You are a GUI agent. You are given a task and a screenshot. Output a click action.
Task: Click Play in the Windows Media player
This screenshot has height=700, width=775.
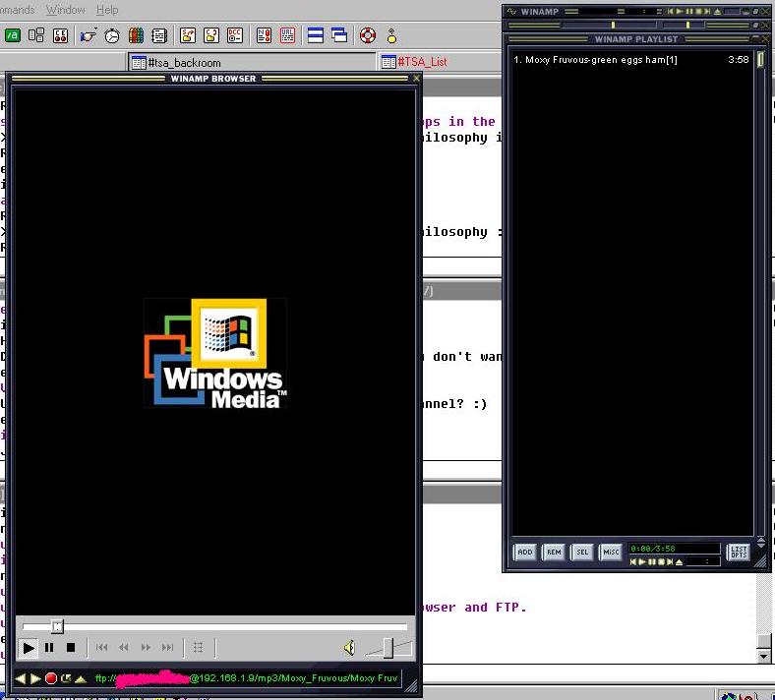point(29,648)
